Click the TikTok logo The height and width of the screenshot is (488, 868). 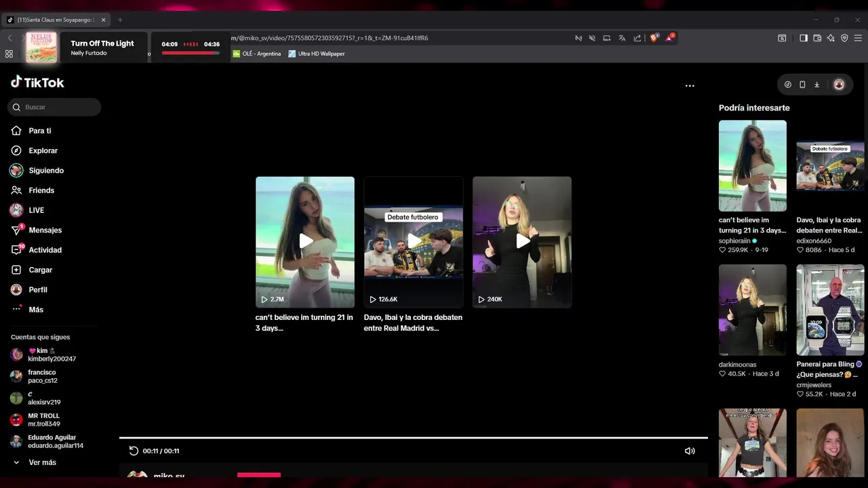(37, 82)
